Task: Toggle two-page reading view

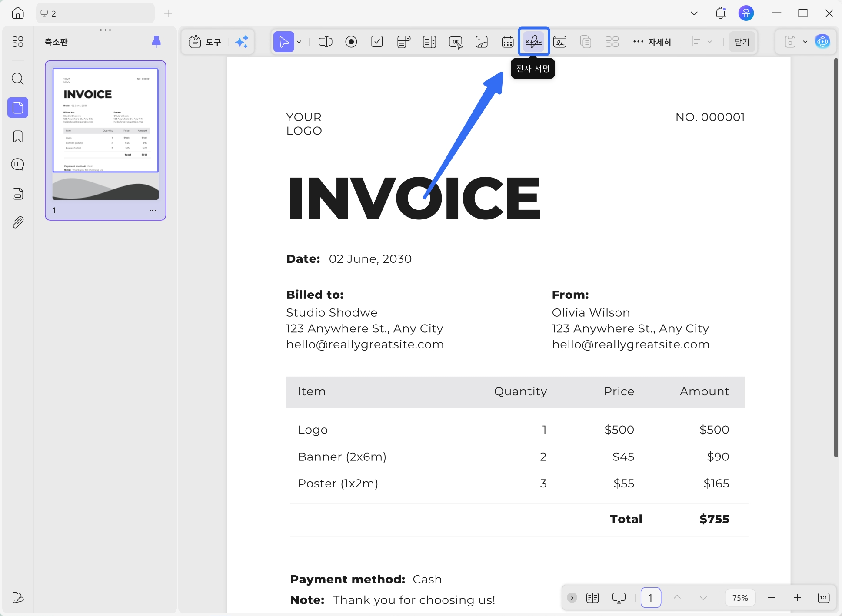Action: [592, 598]
